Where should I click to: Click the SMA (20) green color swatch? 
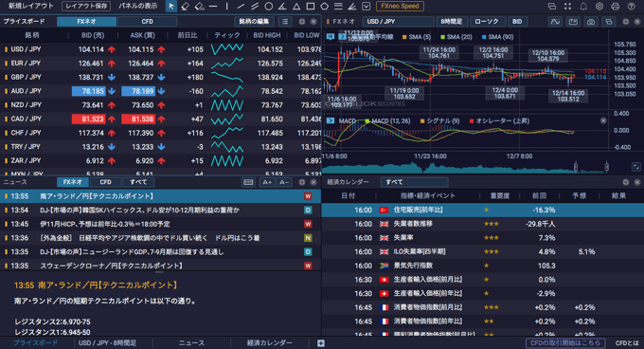(x=443, y=37)
